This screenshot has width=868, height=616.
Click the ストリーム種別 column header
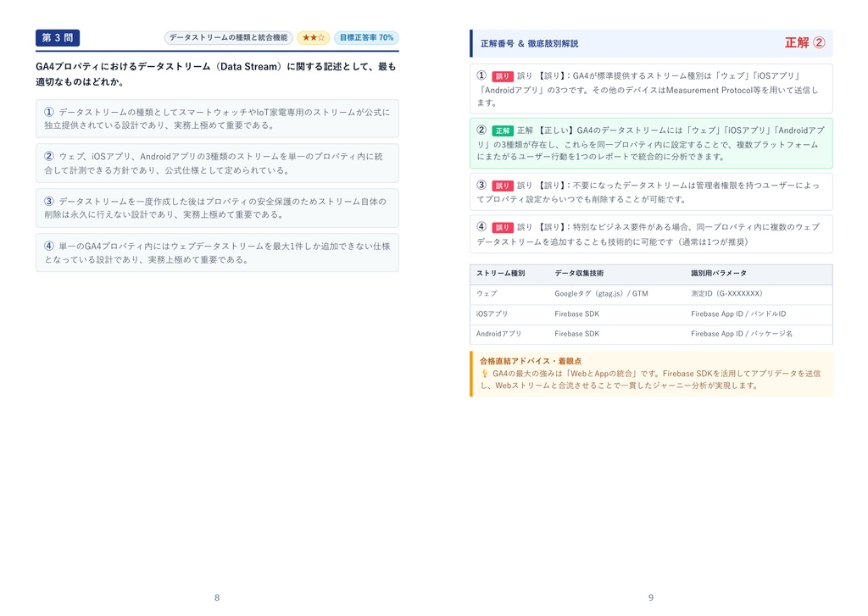click(x=500, y=274)
